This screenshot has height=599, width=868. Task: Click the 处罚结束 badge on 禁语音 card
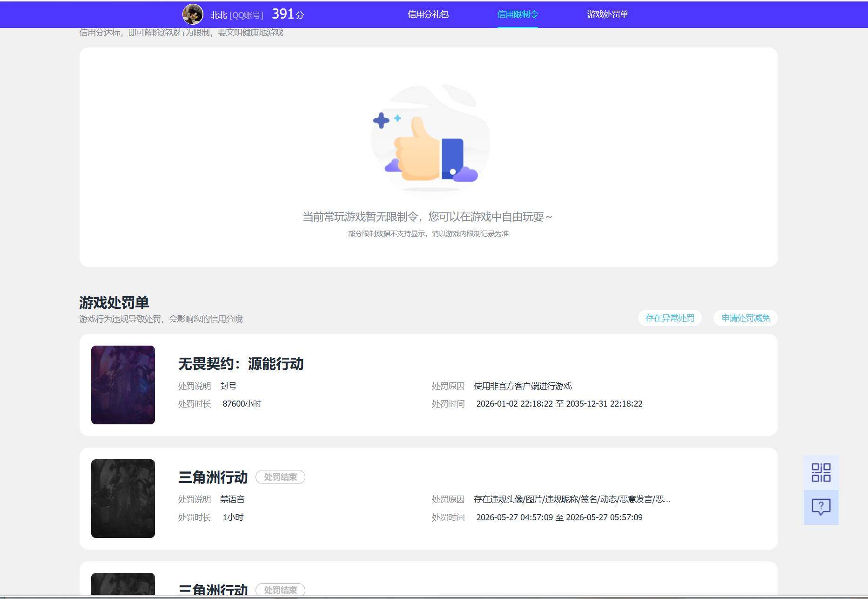[280, 477]
